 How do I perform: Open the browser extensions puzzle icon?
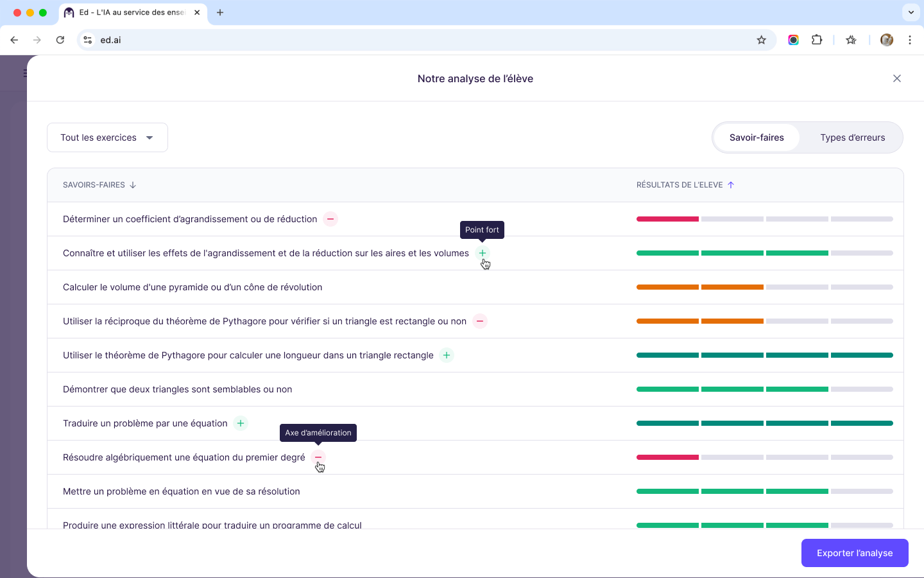(x=817, y=40)
